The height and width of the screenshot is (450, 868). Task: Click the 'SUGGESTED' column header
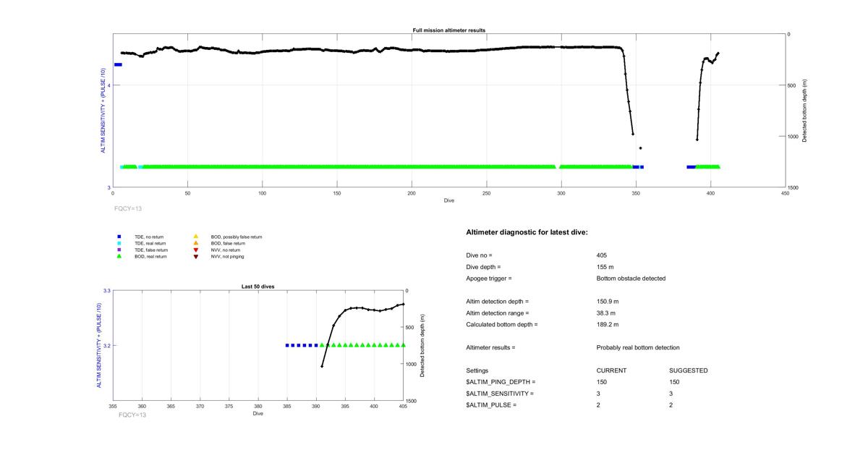[x=689, y=370]
